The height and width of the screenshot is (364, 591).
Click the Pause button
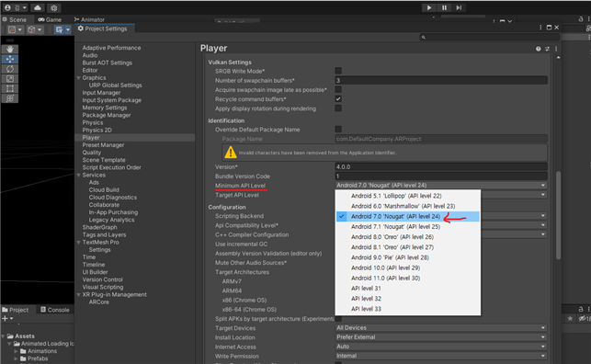pos(444,7)
